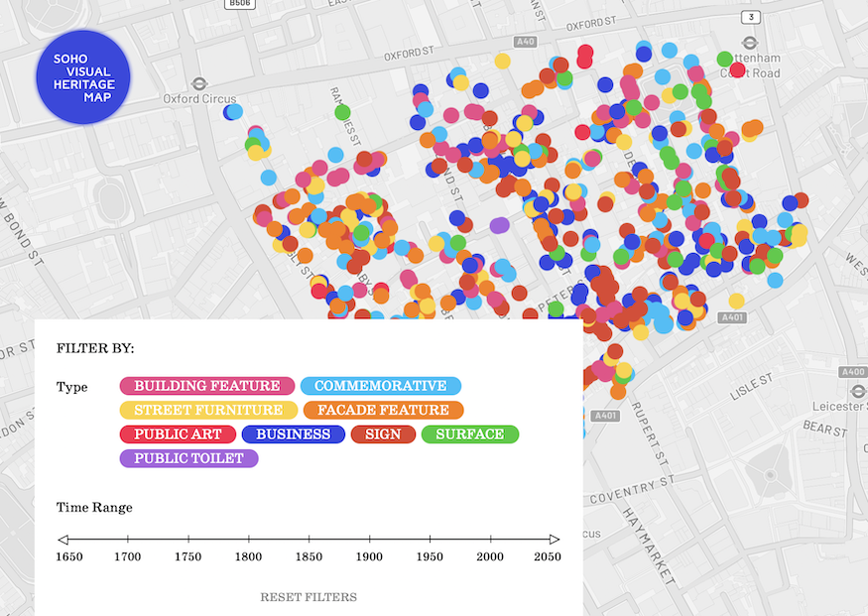Filter markers by Public Art
This screenshot has height=616, width=868.
179,433
